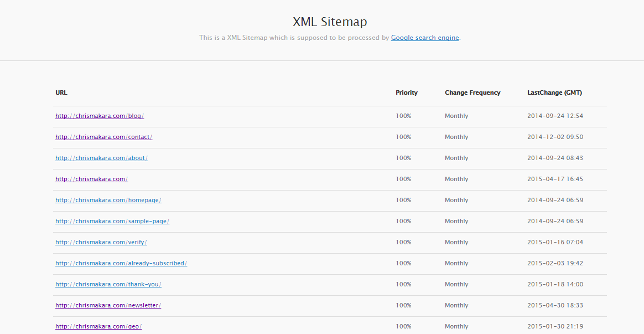Click Monthly in the thank-you row
Viewport: 644px width, 334px height.
[456, 284]
